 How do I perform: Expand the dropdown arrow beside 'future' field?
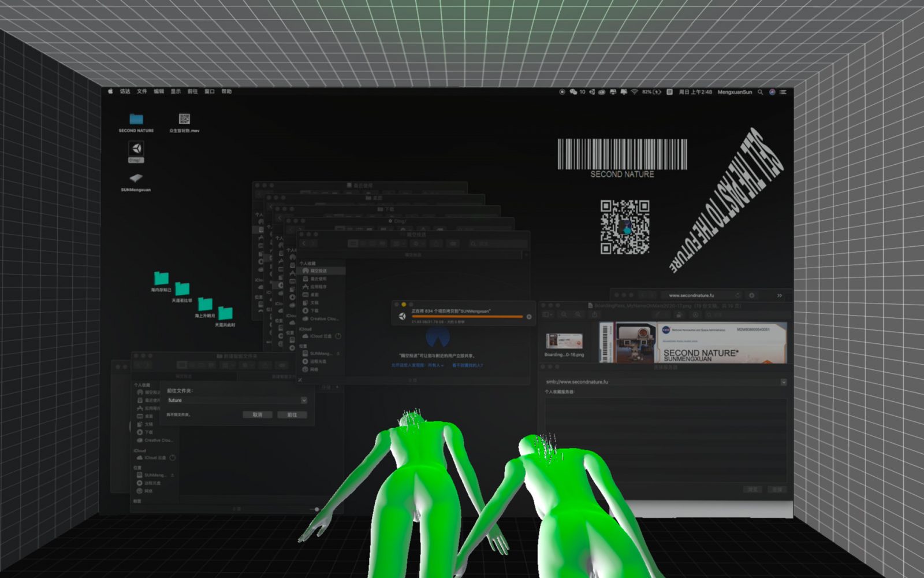(x=304, y=400)
